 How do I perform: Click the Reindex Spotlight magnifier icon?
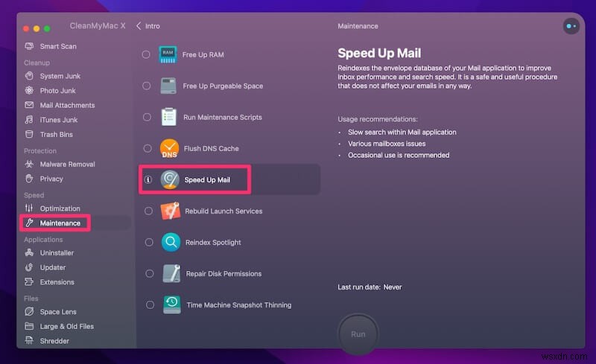coord(171,242)
